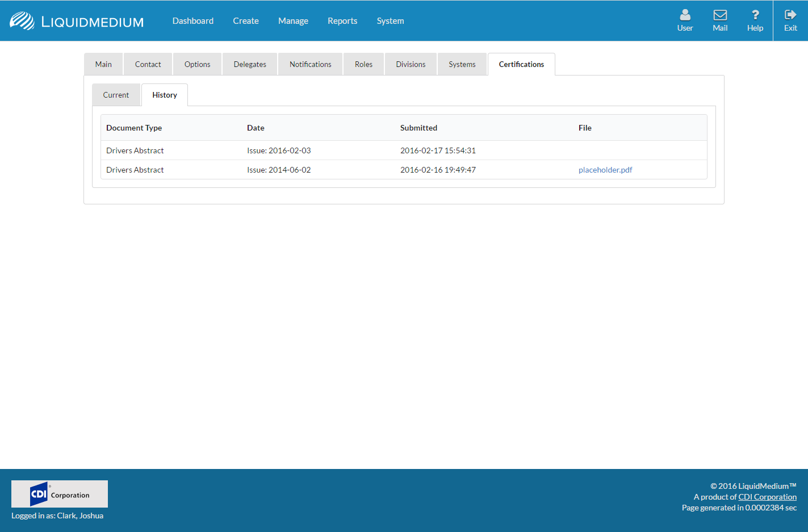The height and width of the screenshot is (532, 808).
Task: Open the Dashboard menu
Action: (x=193, y=21)
